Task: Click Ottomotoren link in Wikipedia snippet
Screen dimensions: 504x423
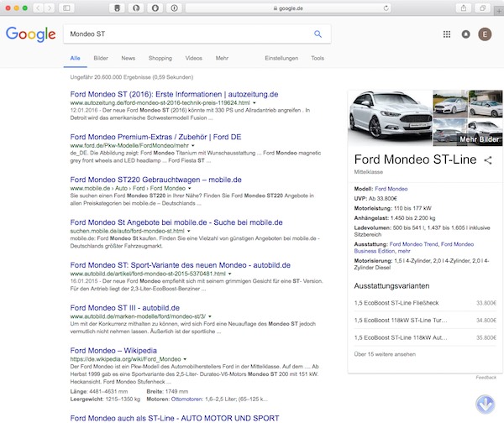Action: (187, 399)
